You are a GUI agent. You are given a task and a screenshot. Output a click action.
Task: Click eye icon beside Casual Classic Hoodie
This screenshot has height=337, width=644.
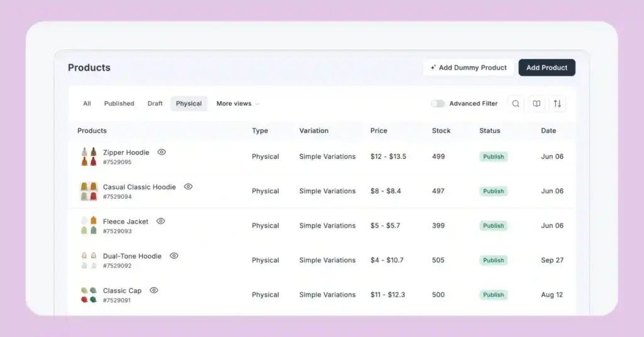click(188, 187)
